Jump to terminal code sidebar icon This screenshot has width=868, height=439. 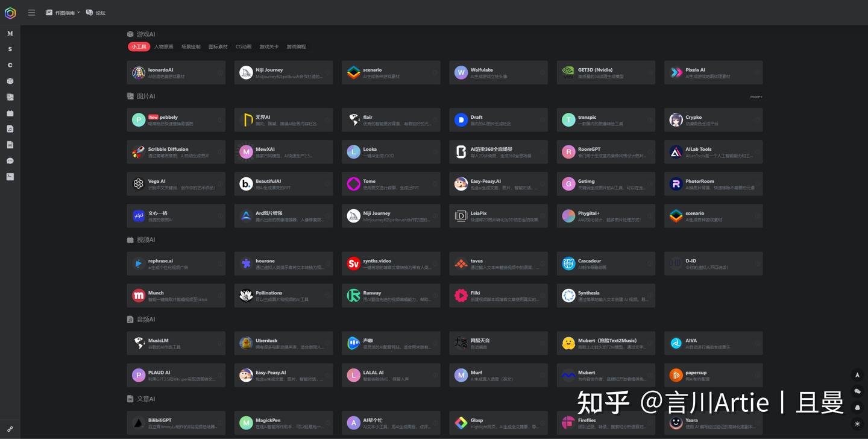(10, 177)
